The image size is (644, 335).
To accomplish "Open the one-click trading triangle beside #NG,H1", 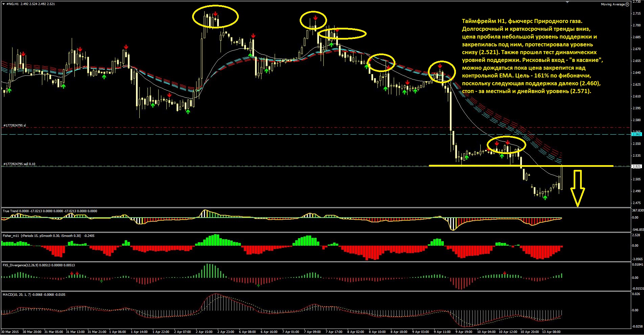I will click(3, 4).
